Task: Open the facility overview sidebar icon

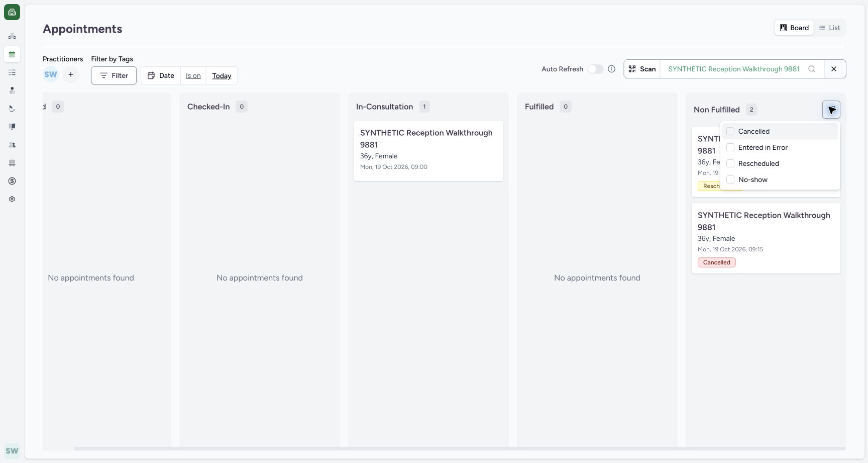Action: tap(12, 36)
